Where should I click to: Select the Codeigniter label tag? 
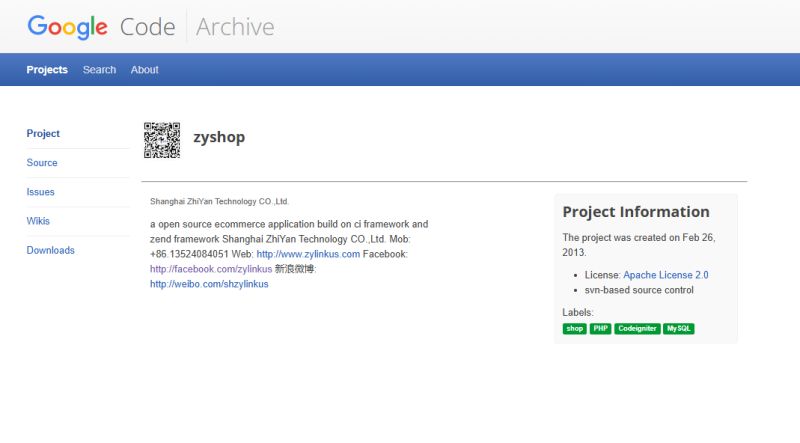point(637,329)
